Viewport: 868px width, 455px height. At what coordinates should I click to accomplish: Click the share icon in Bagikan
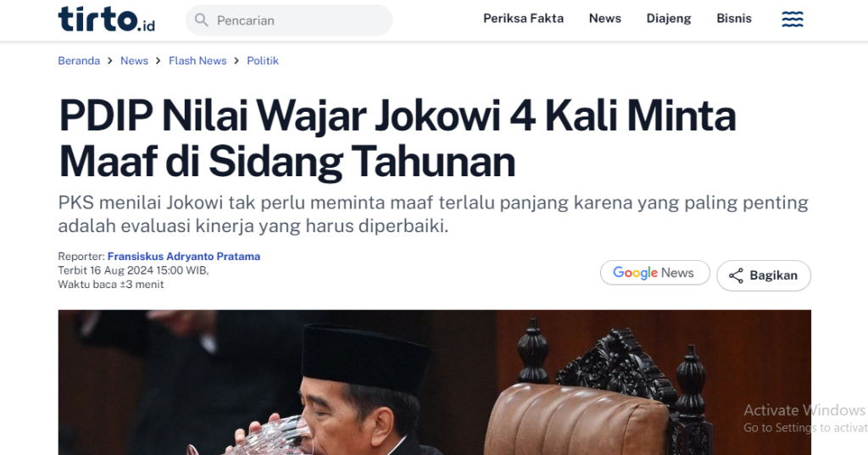736,275
